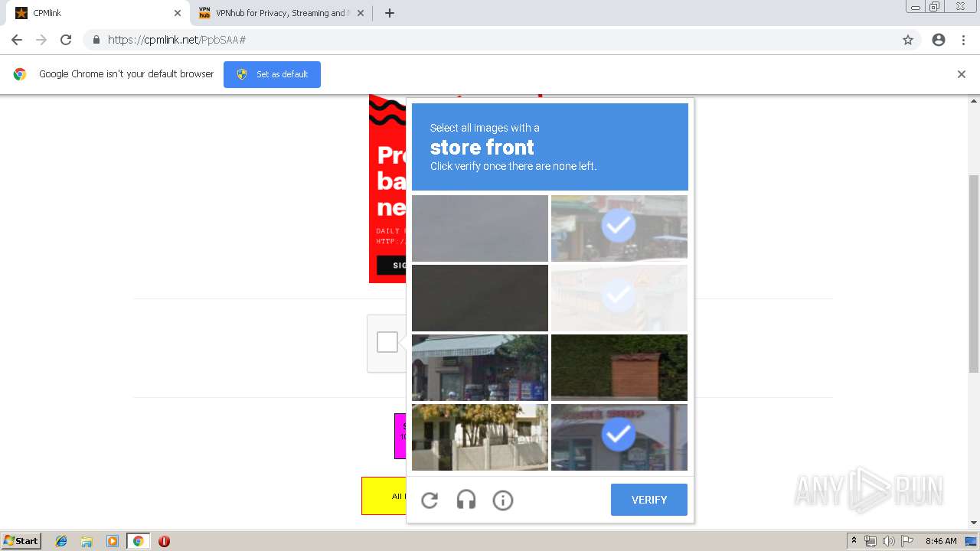Switch to the audio captcha challenge
980x551 pixels.
click(466, 500)
